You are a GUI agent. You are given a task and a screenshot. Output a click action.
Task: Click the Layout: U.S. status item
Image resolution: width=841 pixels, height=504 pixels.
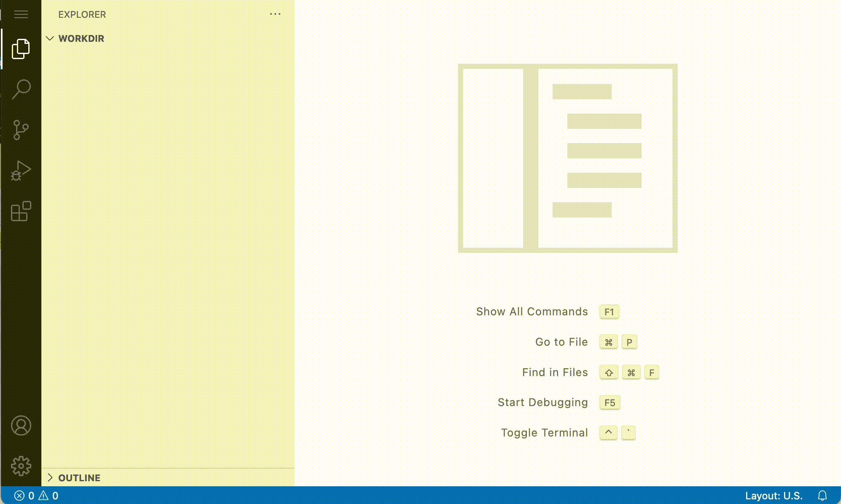point(773,496)
